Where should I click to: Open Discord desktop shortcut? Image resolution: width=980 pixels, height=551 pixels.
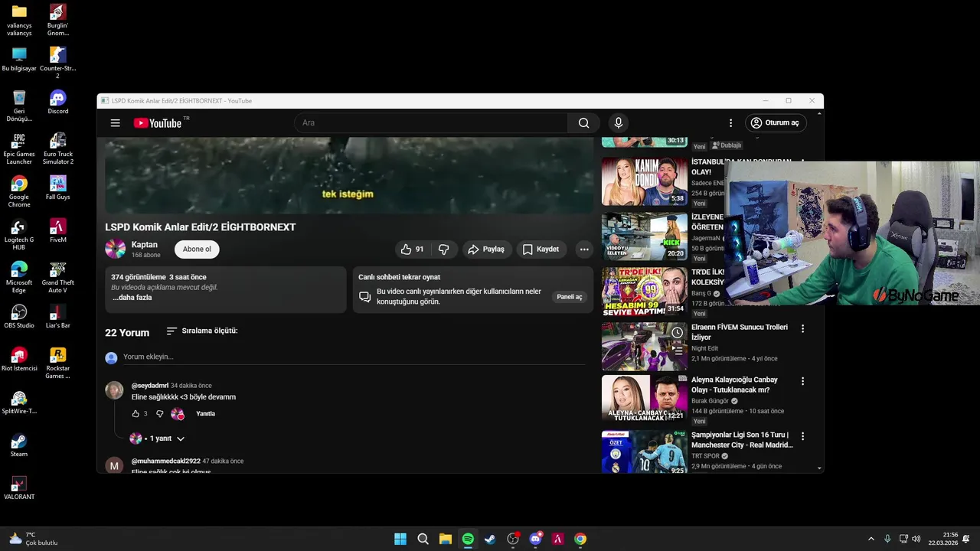tap(58, 103)
